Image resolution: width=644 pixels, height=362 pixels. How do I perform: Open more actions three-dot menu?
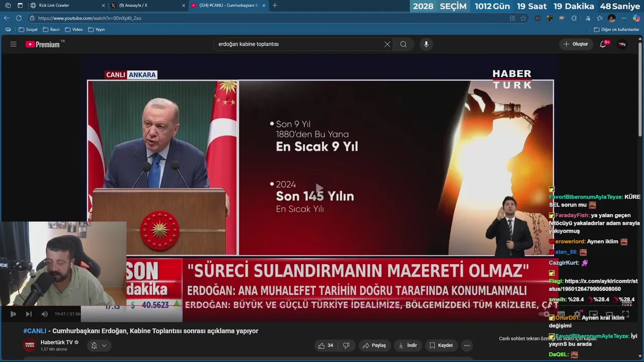point(467,345)
